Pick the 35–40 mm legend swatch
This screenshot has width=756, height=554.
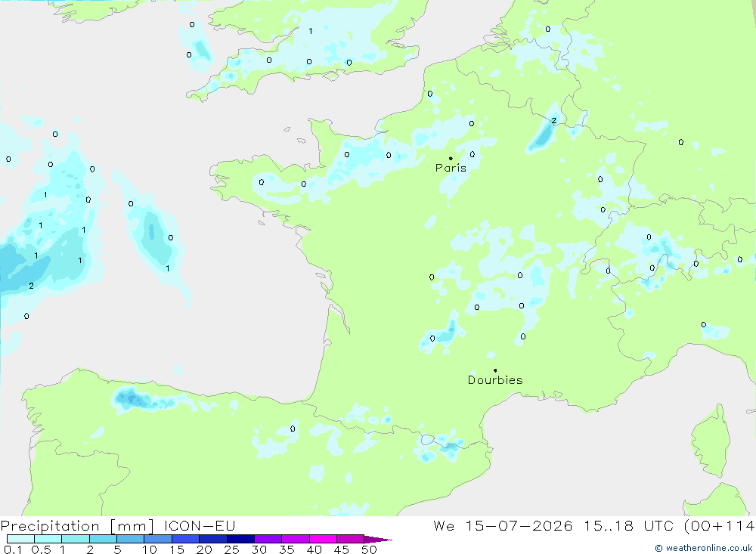coord(296,539)
